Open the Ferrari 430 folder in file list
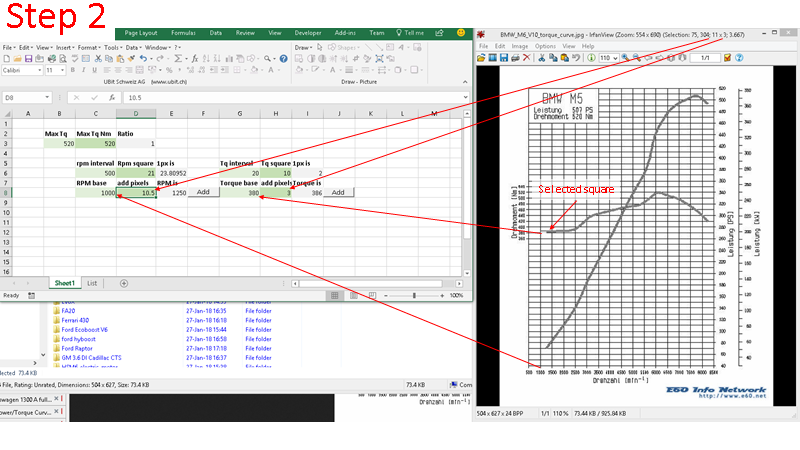This screenshot has height=450, width=800. [75, 320]
